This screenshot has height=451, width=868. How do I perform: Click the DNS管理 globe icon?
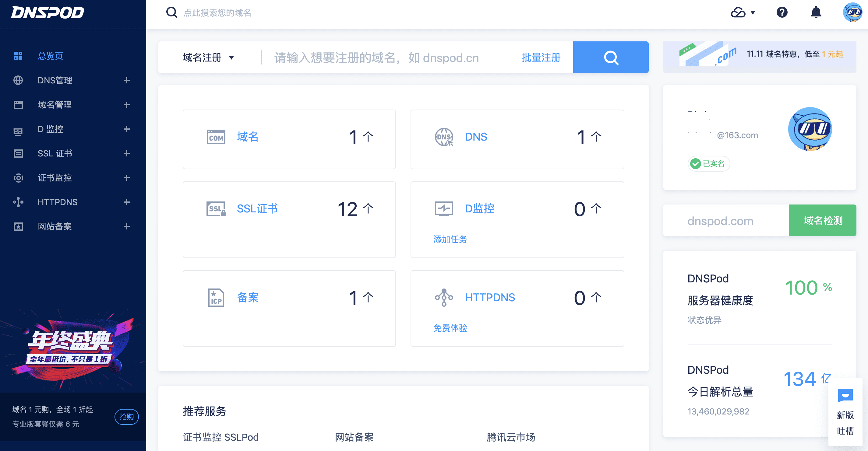click(x=18, y=80)
